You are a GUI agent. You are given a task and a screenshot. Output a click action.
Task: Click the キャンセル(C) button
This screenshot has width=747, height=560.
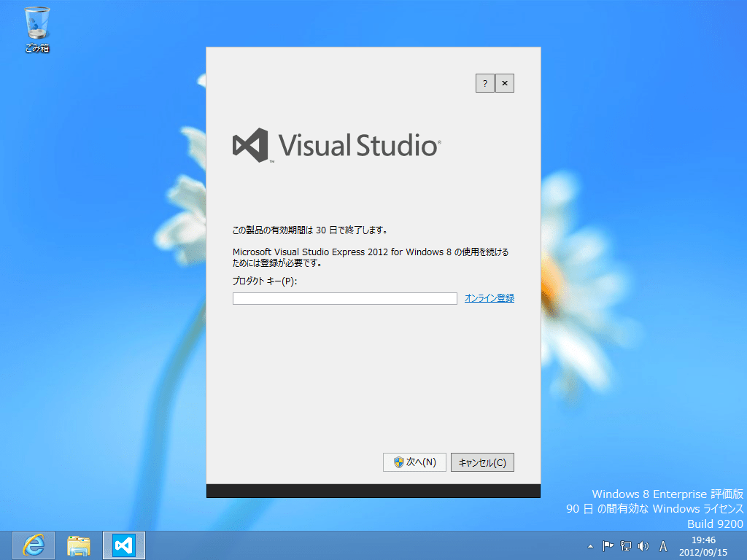click(482, 462)
